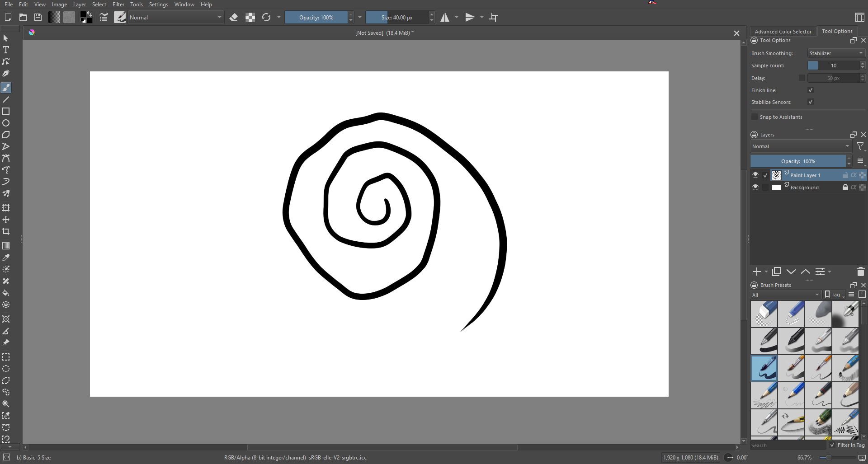Add a new paint layer
This screenshot has height=464, width=868.
point(756,272)
